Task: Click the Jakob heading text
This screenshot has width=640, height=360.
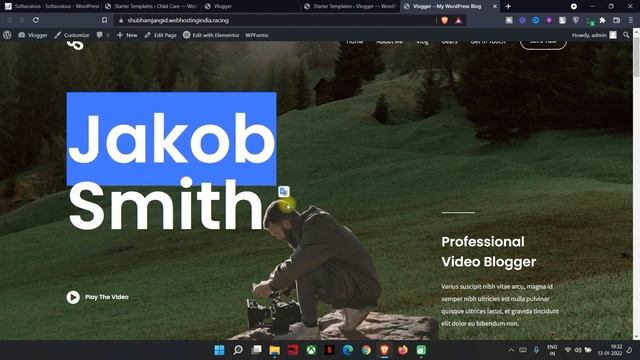Action: pos(171,139)
